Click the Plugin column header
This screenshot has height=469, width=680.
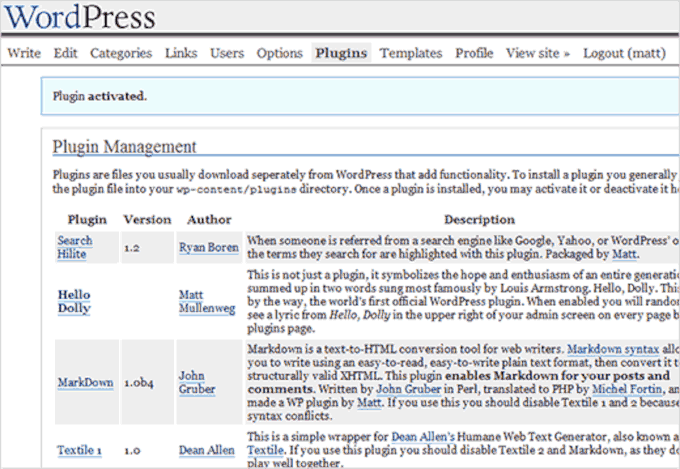tap(87, 220)
